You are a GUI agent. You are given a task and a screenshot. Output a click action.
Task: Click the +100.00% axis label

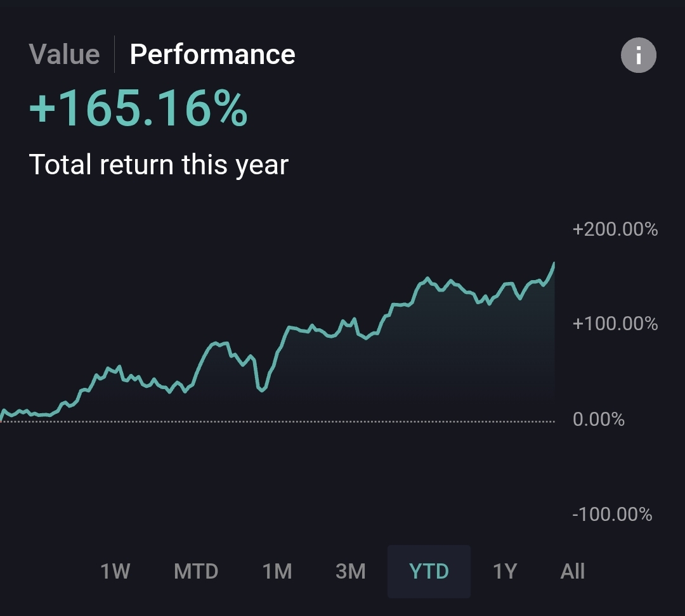click(x=615, y=324)
